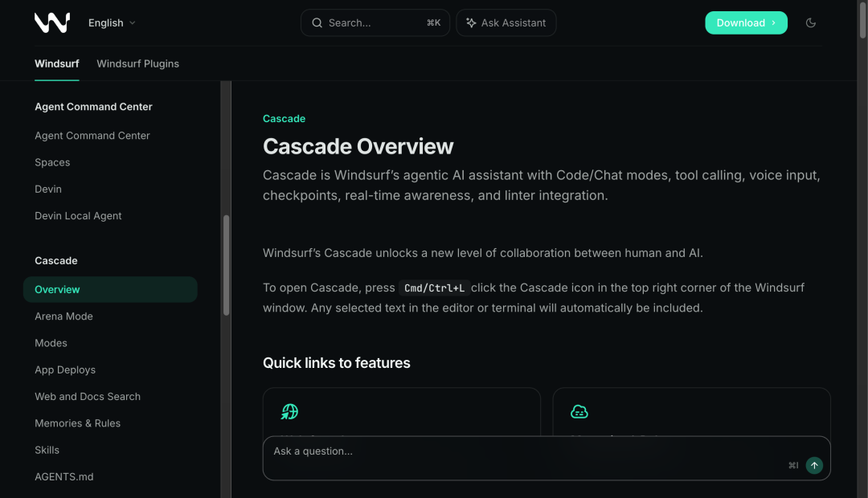Open the English language dropdown
868x498 pixels.
pyautogui.click(x=113, y=22)
